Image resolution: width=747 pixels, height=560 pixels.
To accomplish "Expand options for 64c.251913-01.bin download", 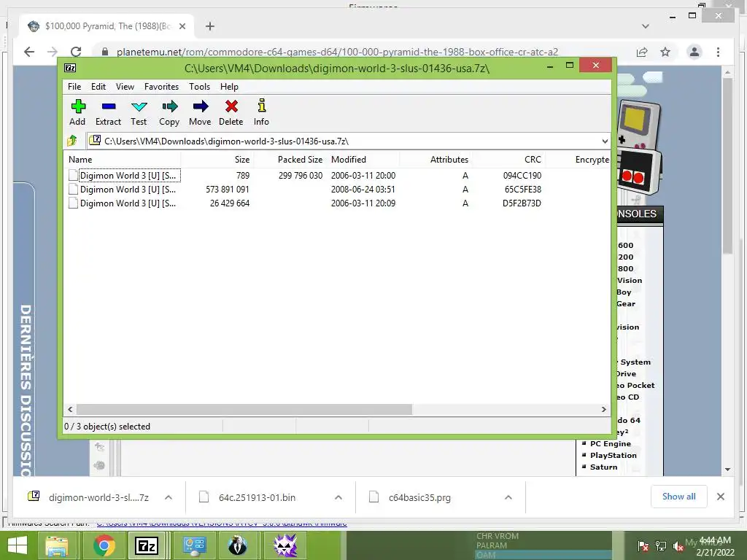I will click(x=338, y=497).
